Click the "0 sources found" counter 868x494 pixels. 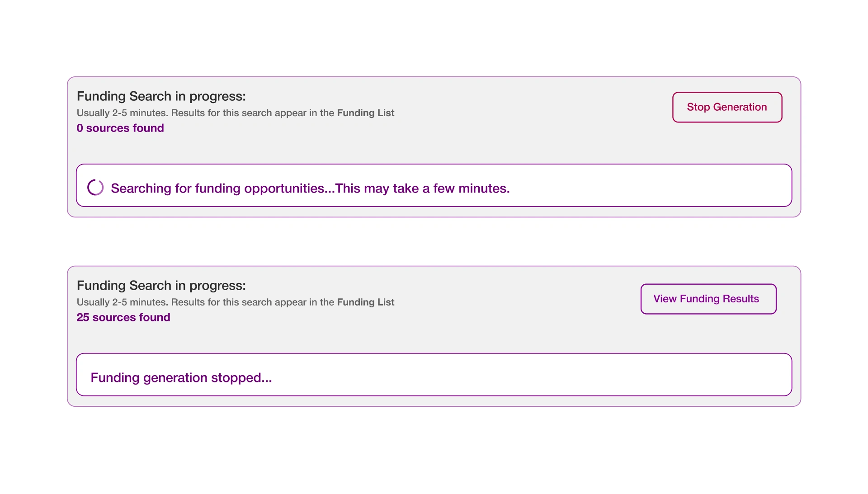(120, 128)
